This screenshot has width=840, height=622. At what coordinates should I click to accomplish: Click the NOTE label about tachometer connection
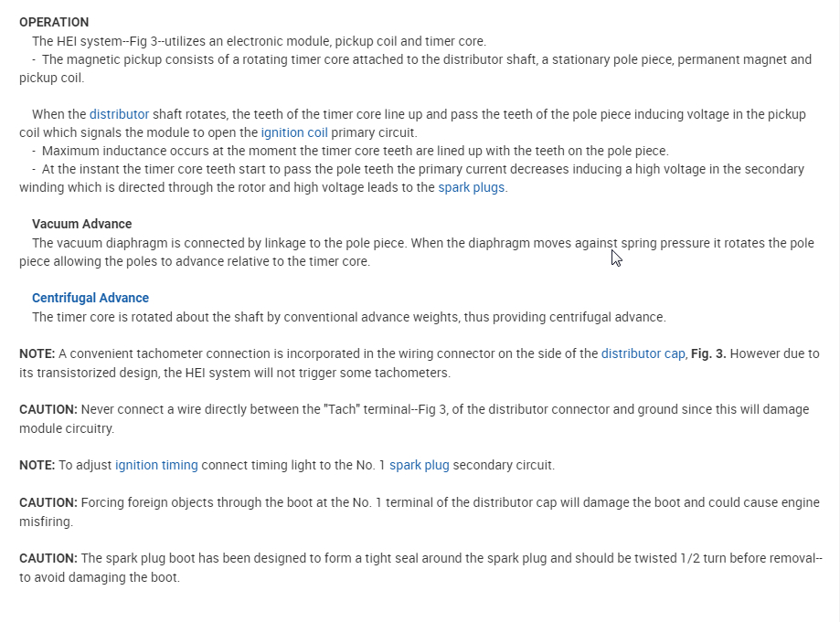tap(37, 353)
